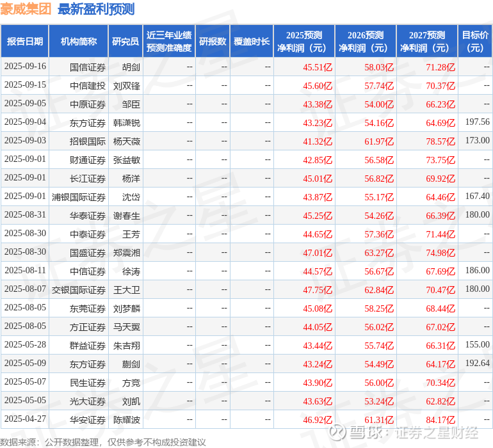Click the date 2025-08-31
This screenshot has height=448, width=493.
coord(25,215)
